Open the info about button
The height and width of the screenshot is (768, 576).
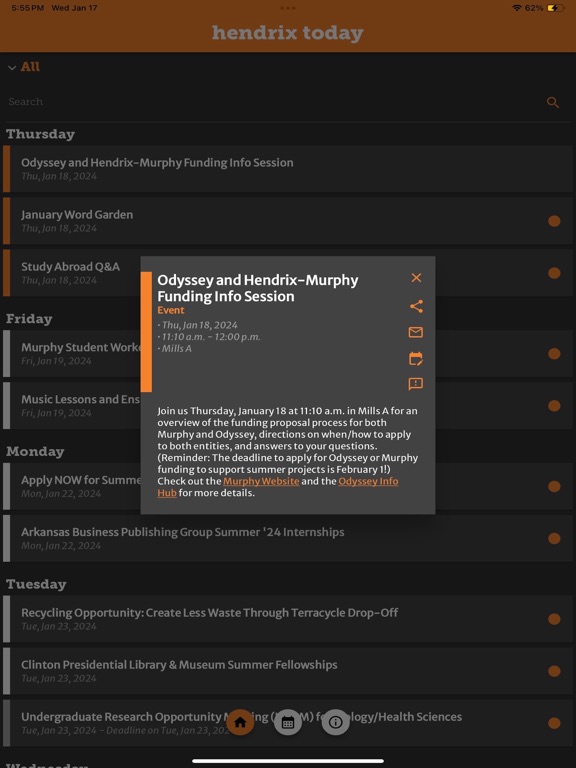click(336, 722)
